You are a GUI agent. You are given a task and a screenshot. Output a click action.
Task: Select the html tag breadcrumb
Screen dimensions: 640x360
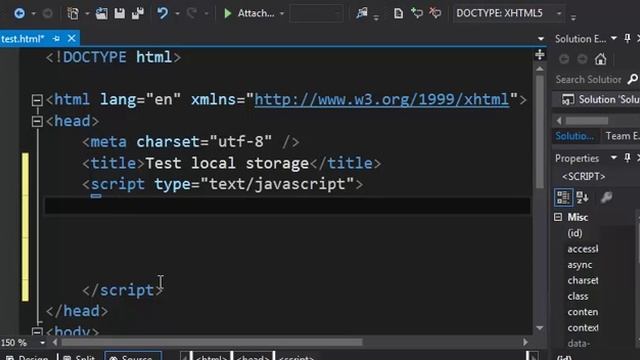tap(212, 357)
